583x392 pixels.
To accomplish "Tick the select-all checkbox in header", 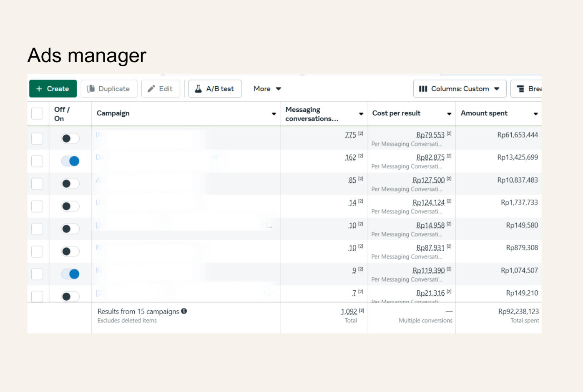I will tap(37, 113).
